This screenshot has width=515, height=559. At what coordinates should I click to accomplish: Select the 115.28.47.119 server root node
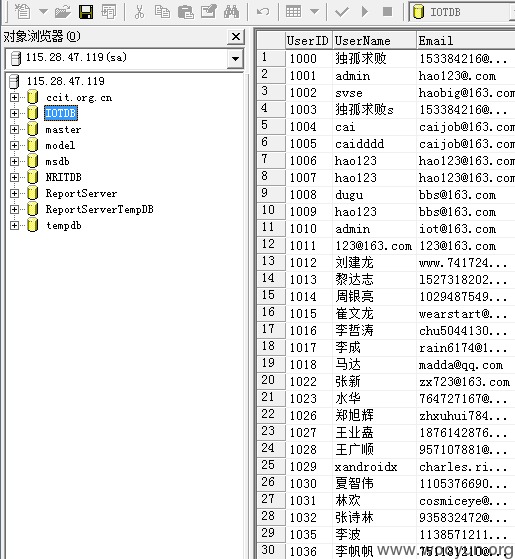click(66, 81)
